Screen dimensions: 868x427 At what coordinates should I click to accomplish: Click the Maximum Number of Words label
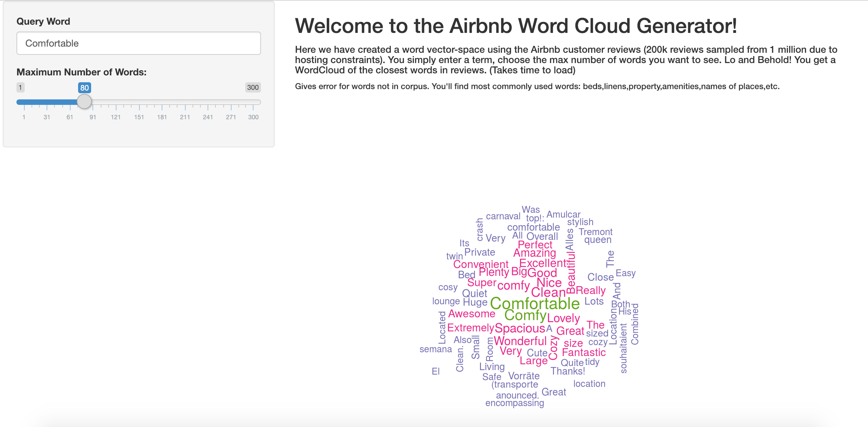click(82, 72)
